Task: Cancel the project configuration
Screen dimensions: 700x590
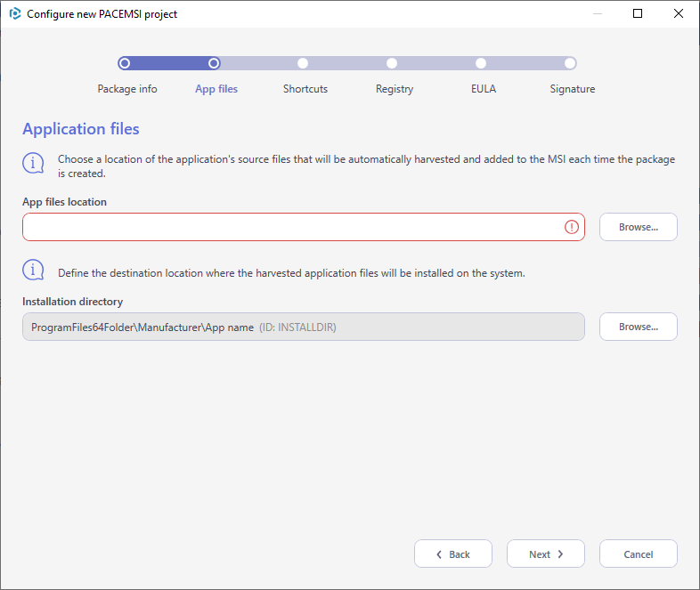Action: pos(639,554)
